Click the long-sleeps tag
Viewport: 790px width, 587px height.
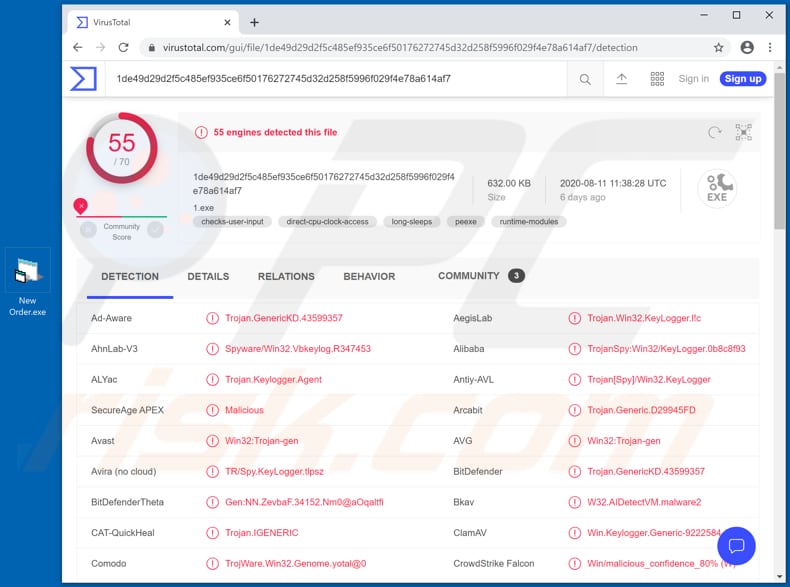[412, 222]
